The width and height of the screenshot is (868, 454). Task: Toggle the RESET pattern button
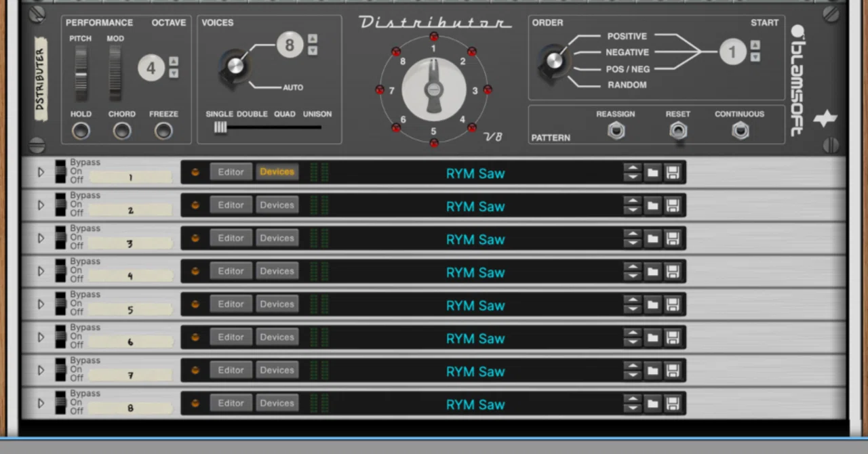678,130
